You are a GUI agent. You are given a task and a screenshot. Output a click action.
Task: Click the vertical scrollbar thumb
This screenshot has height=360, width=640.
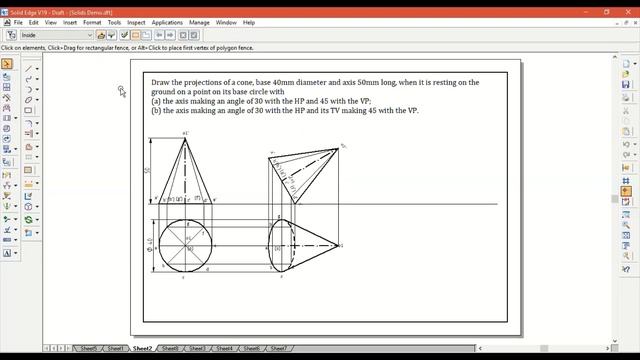coord(615,199)
